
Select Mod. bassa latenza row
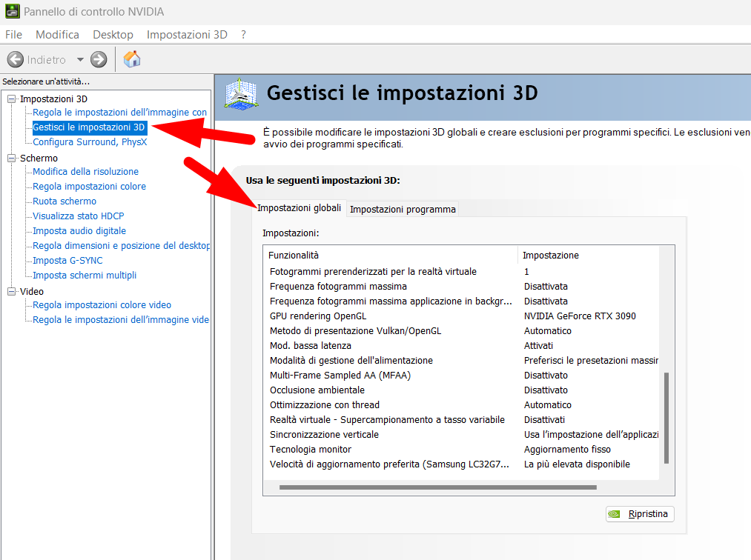461,346
